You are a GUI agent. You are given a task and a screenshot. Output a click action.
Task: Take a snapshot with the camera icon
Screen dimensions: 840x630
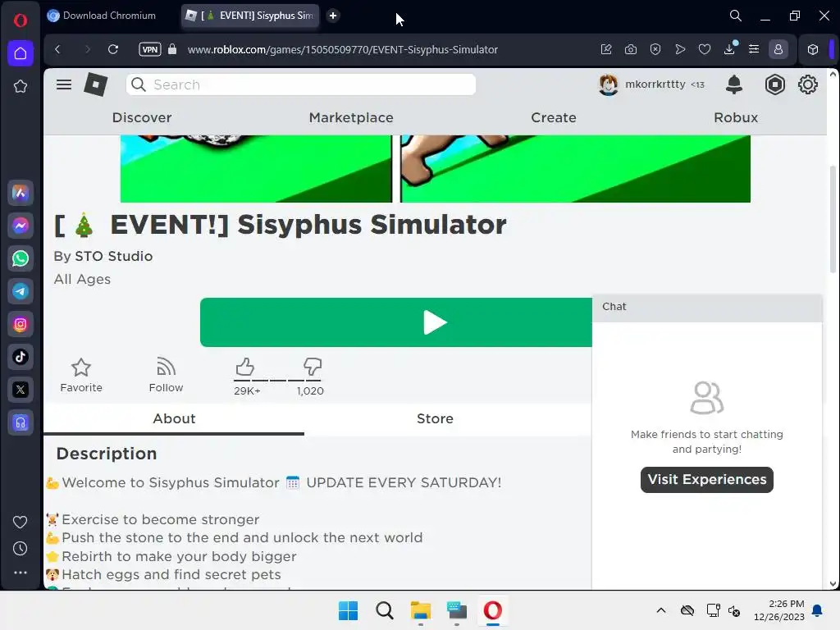[x=631, y=49]
